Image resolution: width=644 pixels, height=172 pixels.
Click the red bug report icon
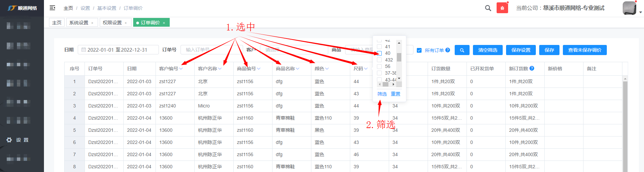click(502, 8)
